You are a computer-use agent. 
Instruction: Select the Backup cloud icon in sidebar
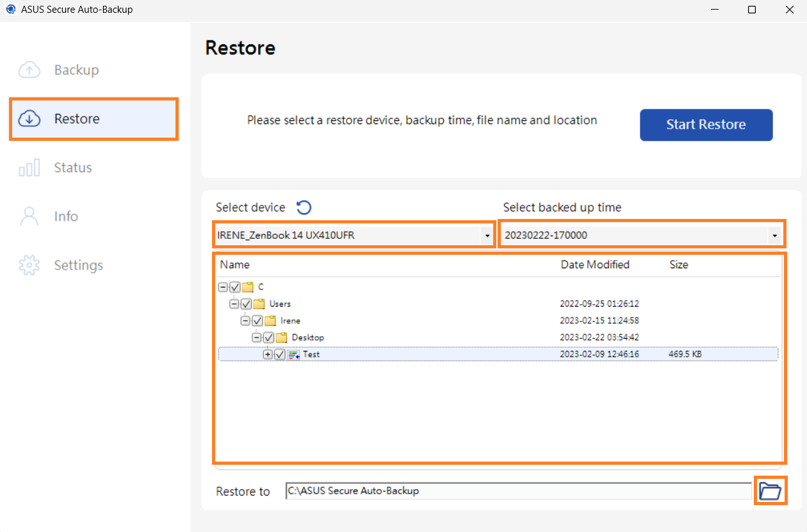pyautogui.click(x=29, y=70)
